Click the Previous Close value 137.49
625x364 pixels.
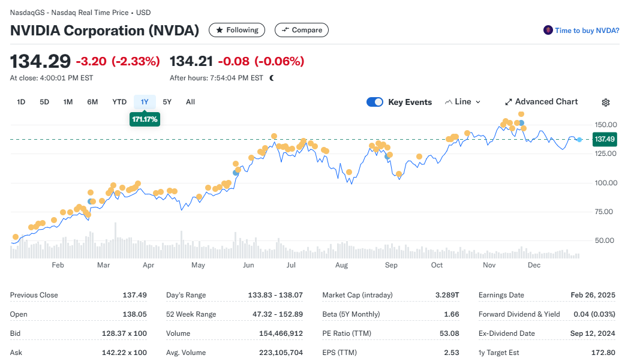pos(135,295)
